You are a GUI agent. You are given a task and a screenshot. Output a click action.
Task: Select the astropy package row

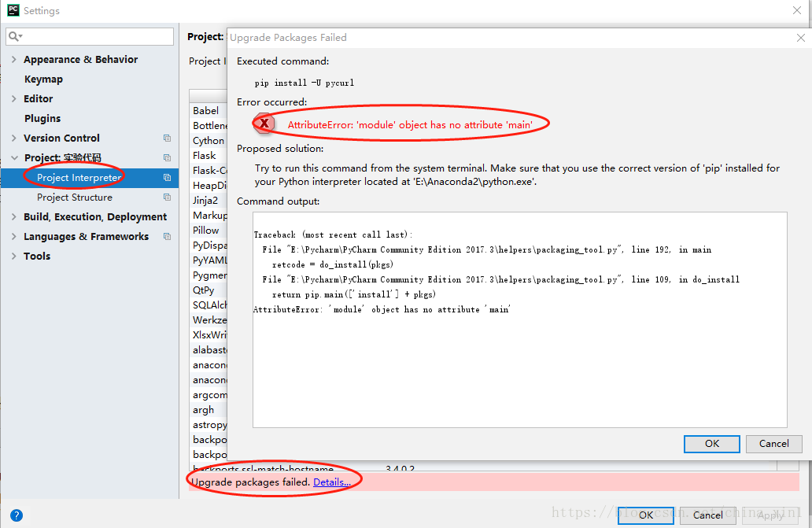[x=209, y=424]
